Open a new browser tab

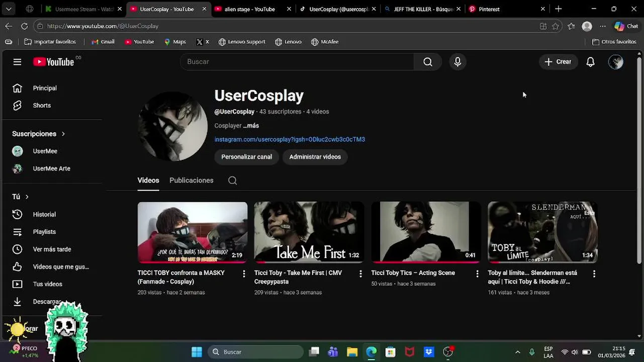[559, 9]
